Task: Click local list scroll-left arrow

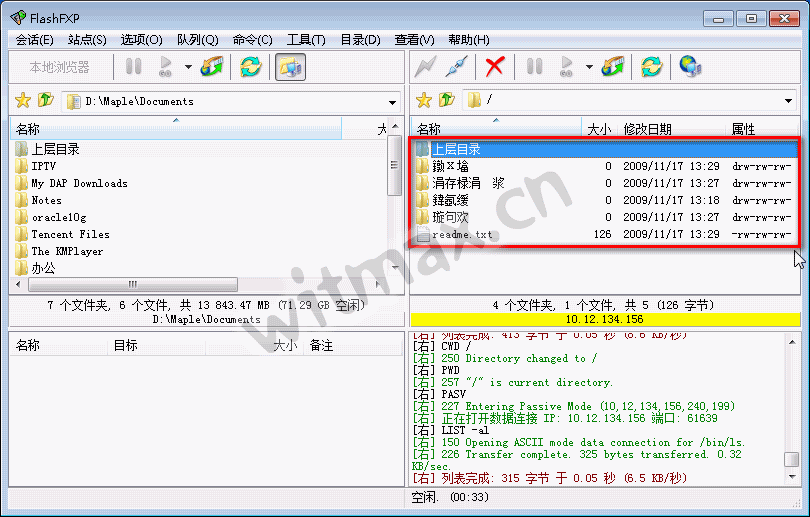Action: (x=19, y=284)
